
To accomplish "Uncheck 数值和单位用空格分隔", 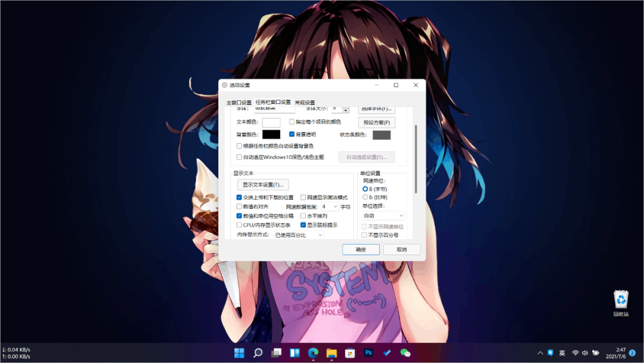I will click(239, 216).
